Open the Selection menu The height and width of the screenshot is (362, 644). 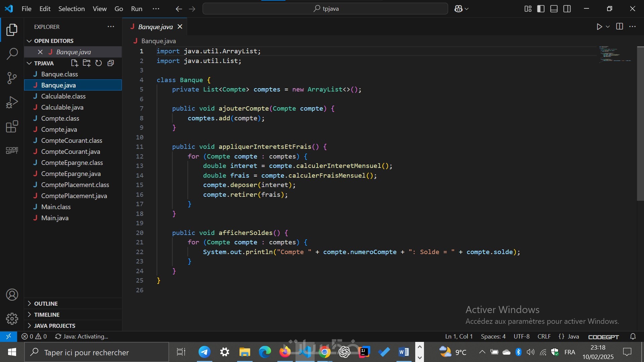71,9
